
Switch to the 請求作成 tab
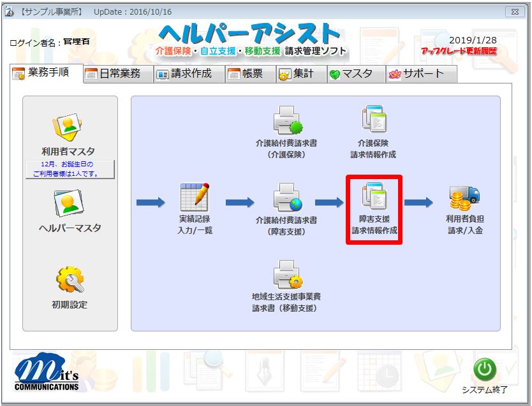point(189,74)
